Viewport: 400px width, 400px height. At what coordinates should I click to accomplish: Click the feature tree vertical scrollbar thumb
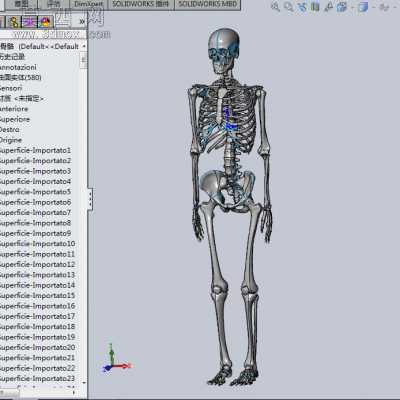click(x=84, y=60)
